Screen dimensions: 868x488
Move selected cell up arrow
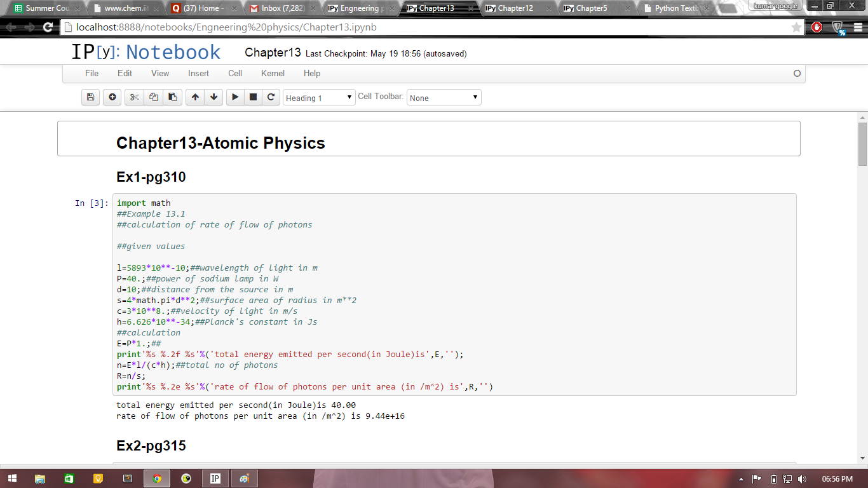[195, 97]
